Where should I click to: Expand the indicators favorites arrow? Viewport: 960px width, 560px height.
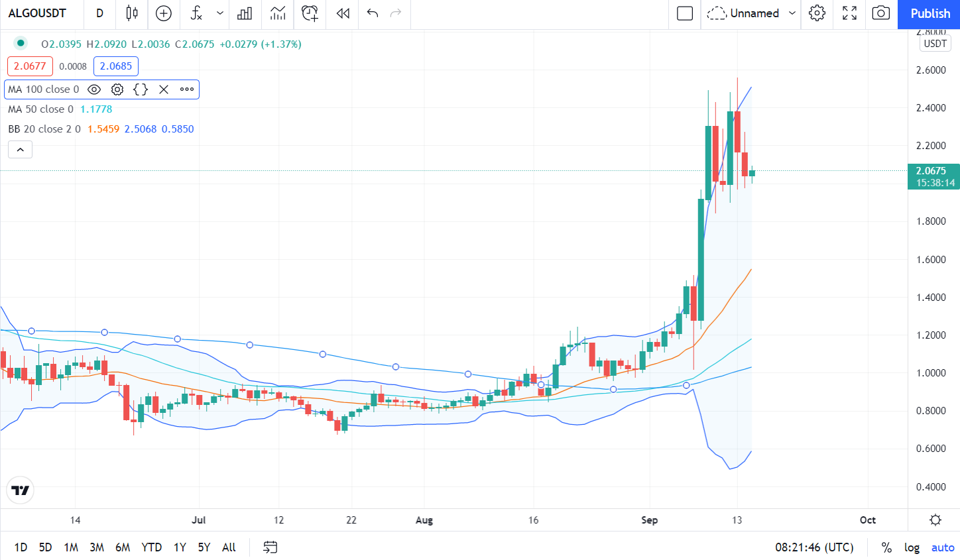coord(220,13)
